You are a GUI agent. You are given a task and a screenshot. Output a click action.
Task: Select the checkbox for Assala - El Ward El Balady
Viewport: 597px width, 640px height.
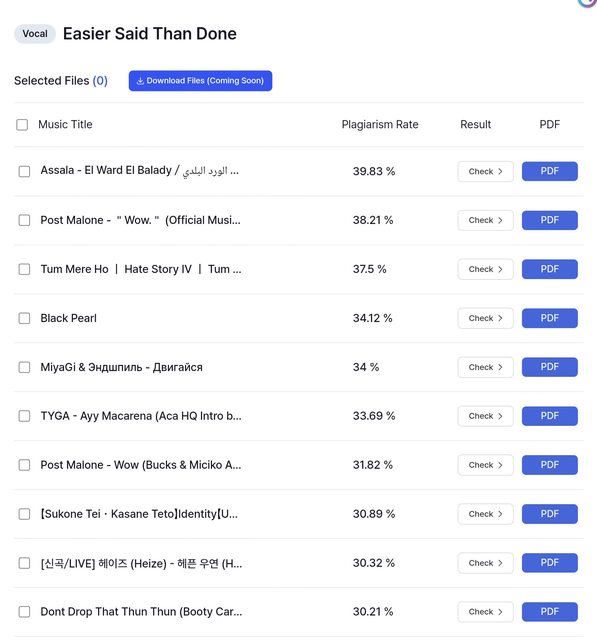[24, 171]
